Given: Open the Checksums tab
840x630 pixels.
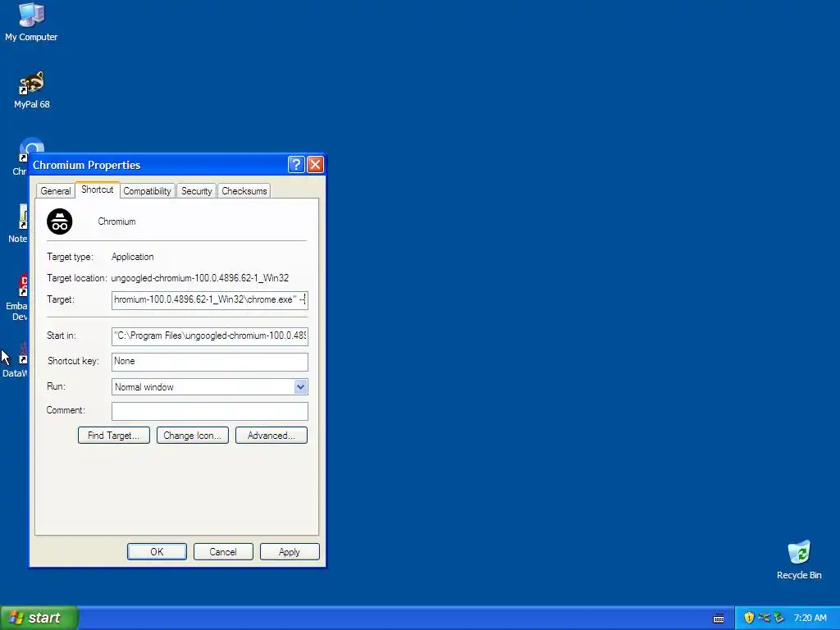Looking at the screenshot, I should point(244,190).
